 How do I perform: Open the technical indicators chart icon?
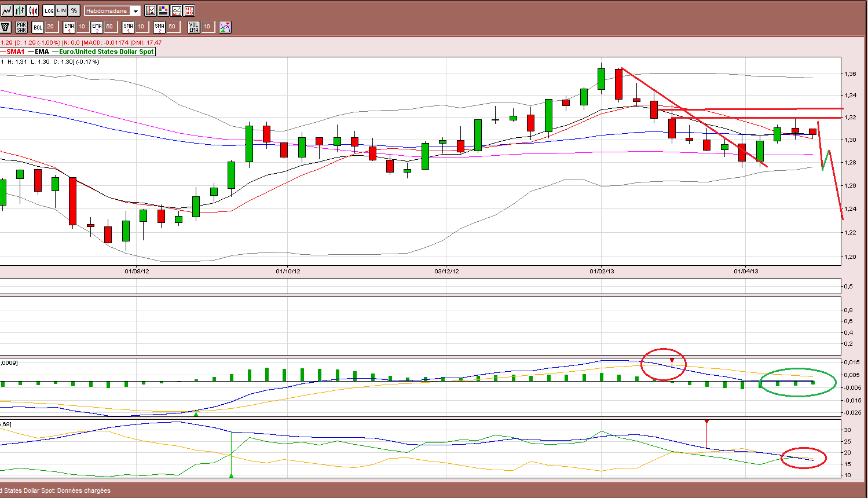click(151, 10)
